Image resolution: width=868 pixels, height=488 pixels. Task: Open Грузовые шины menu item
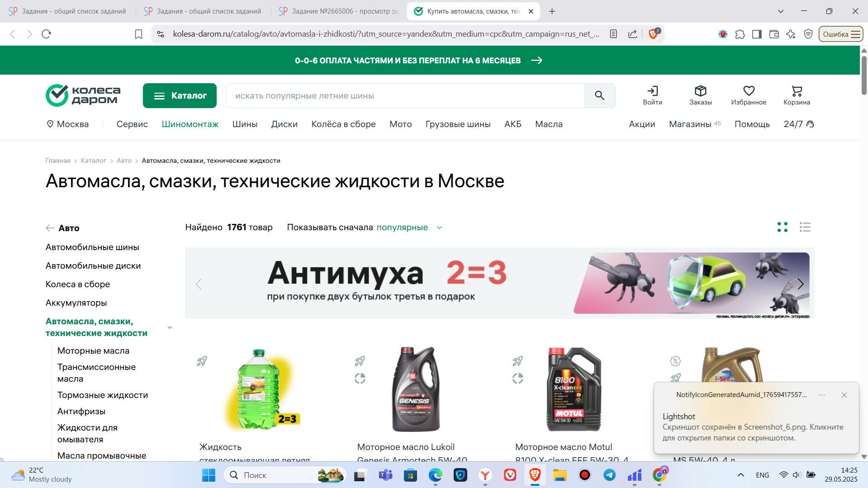click(458, 124)
